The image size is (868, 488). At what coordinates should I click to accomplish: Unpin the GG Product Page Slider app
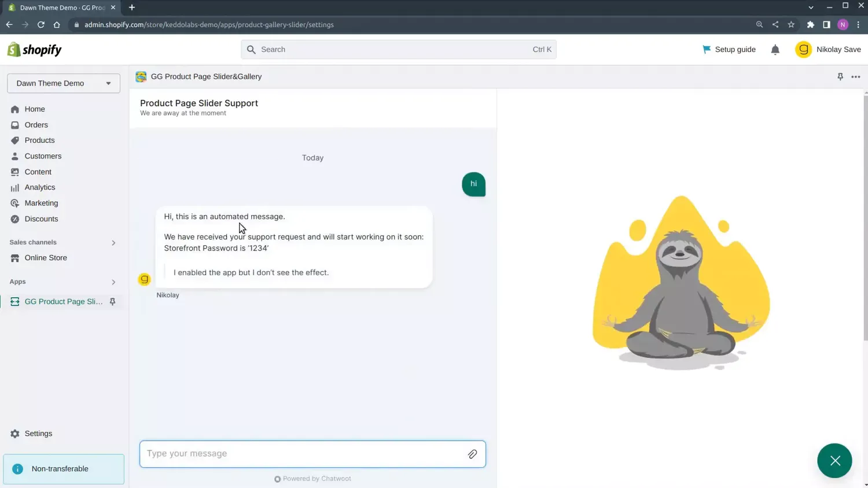(113, 301)
